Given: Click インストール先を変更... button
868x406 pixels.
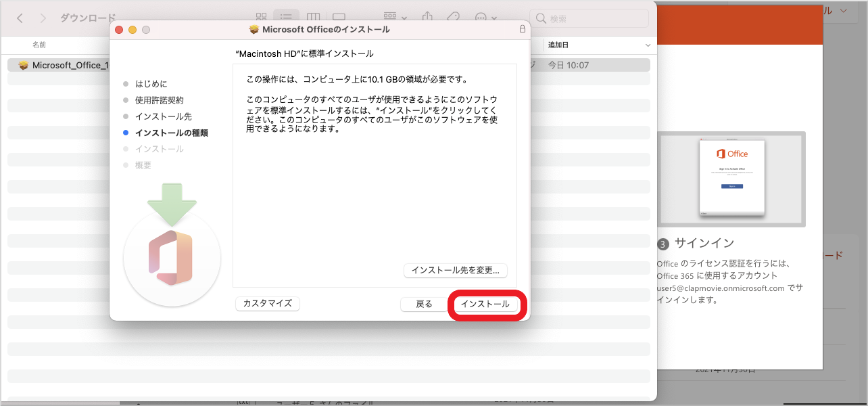Looking at the screenshot, I should click(x=455, y=271).
